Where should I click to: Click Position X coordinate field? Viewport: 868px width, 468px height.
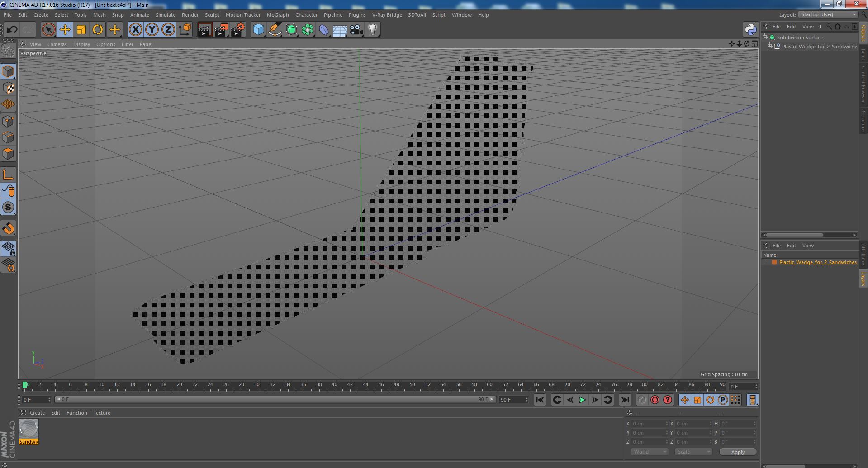[x=650, y=424]
